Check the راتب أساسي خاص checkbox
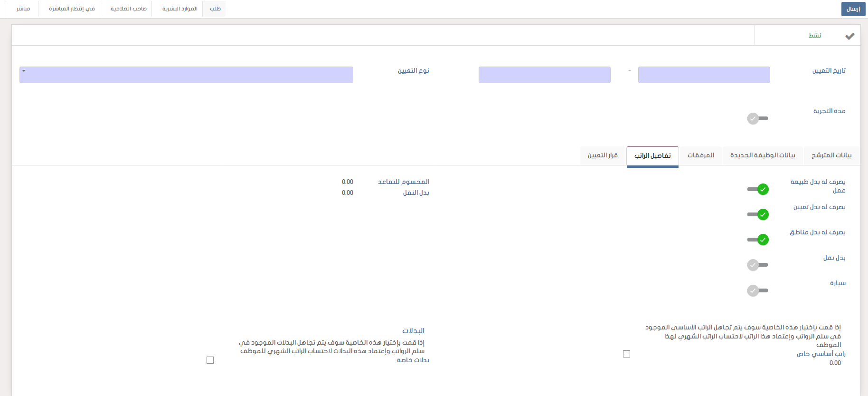868x396 pixels. point(626,354)
